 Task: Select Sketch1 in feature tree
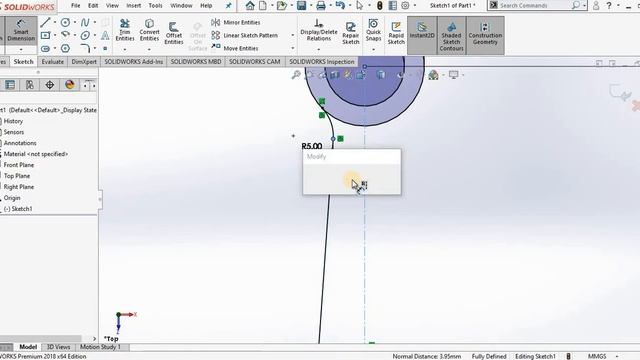point(18,209)
